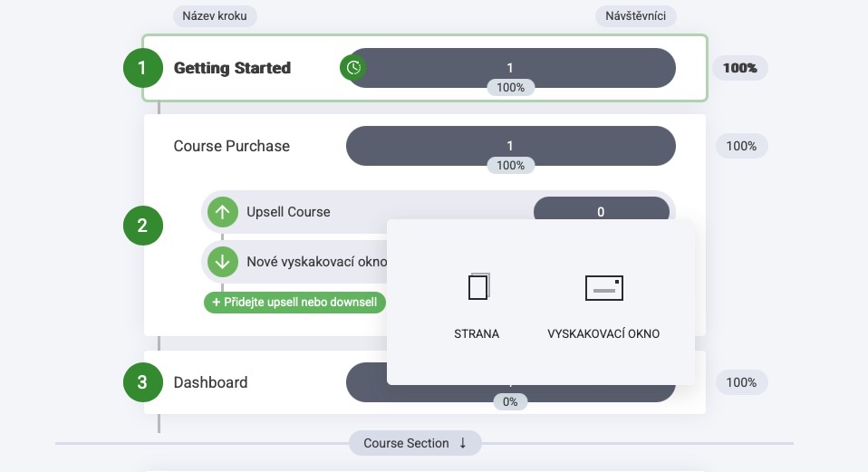Click the Getting Started visitors progress bar
The height and width of the screenshot is (472, 868).
point(510,68)
